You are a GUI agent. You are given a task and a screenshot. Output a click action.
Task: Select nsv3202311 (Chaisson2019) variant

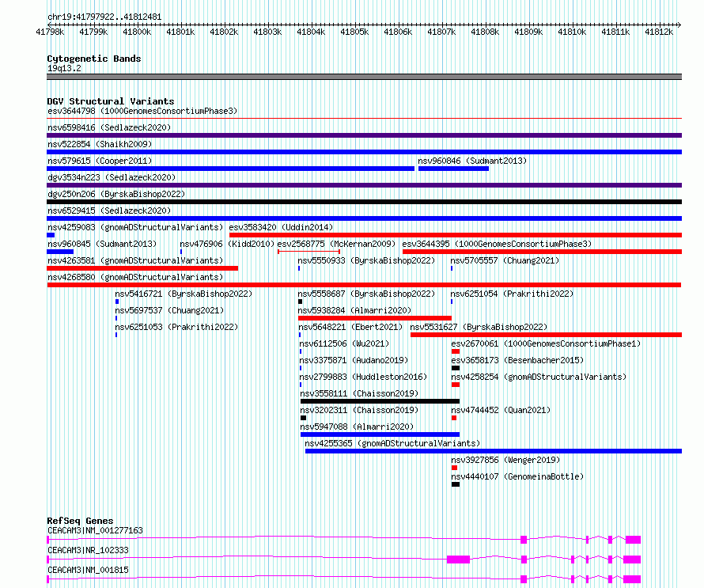pyautogui.click(x=359, y=410)
